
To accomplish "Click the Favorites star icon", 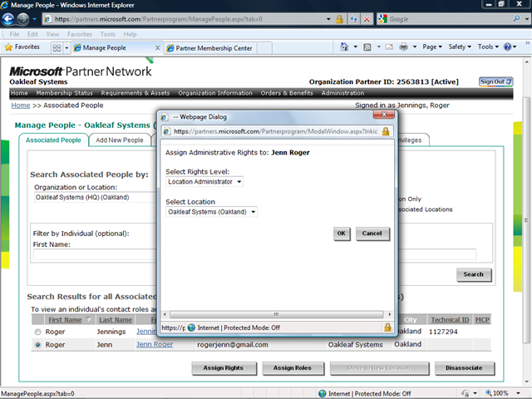I will click(x=8, y=47).
